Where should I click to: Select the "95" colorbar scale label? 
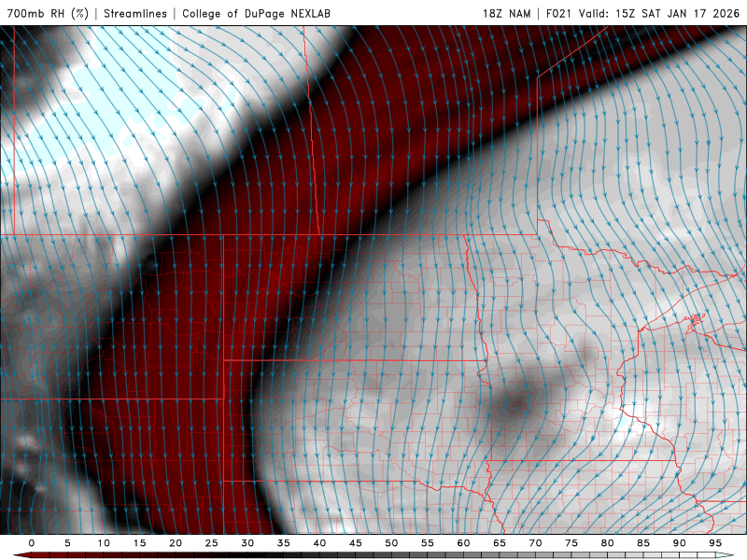(x=715, y=543)
